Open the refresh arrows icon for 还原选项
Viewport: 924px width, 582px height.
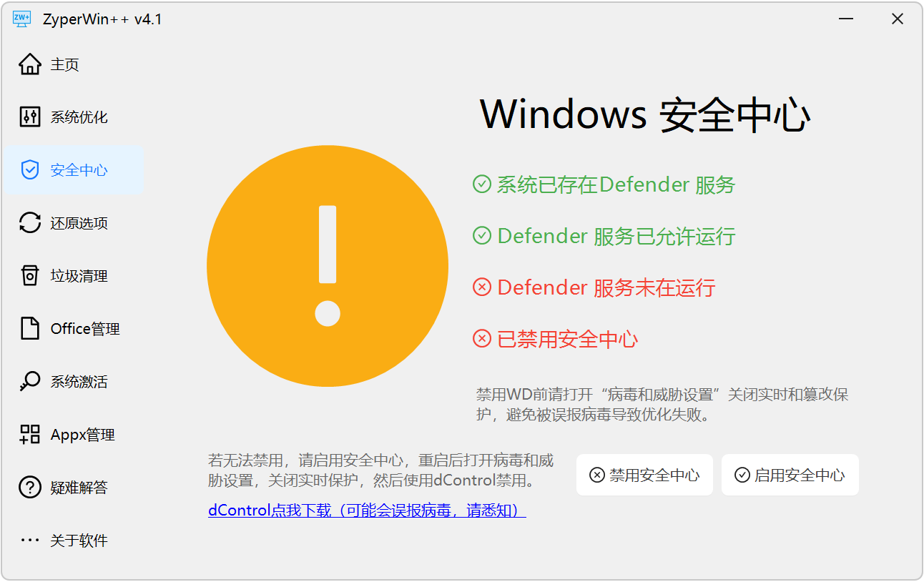30,223
